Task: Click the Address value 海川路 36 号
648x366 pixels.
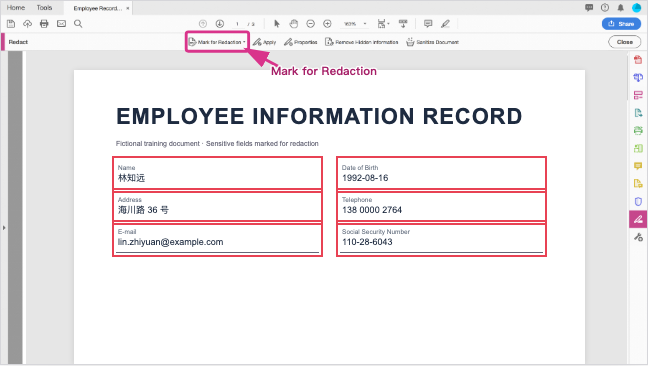Action: pyautogui.click(x=143, y=210)
